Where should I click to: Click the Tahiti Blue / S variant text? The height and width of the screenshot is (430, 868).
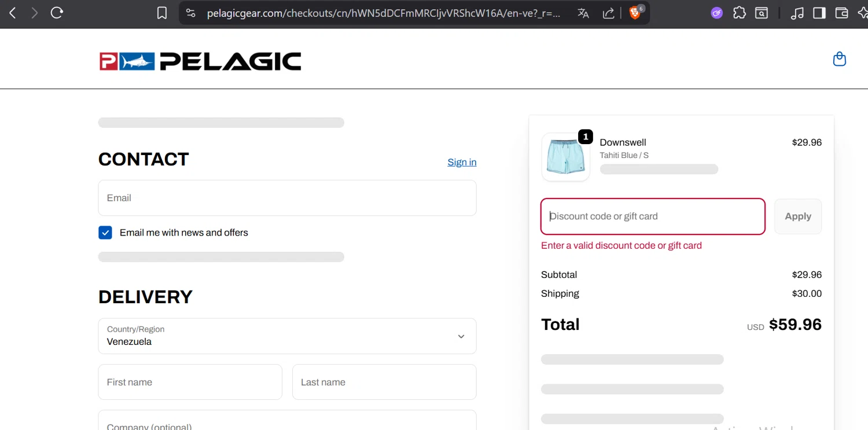pos(624,155)
